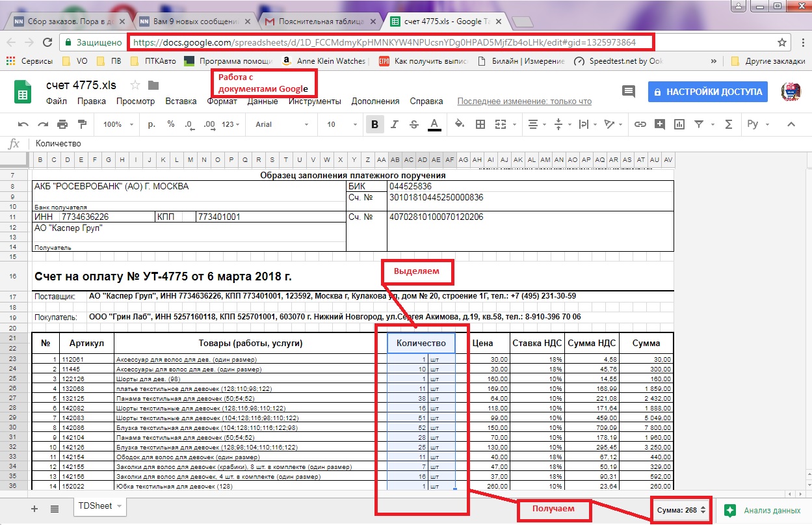Open the fill color bucket

pyautogui.click(x=460, y=124)
